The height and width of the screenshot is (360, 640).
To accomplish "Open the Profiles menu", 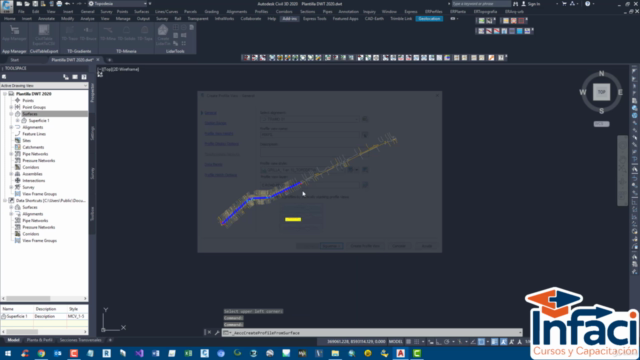I will tap(261, 12).
